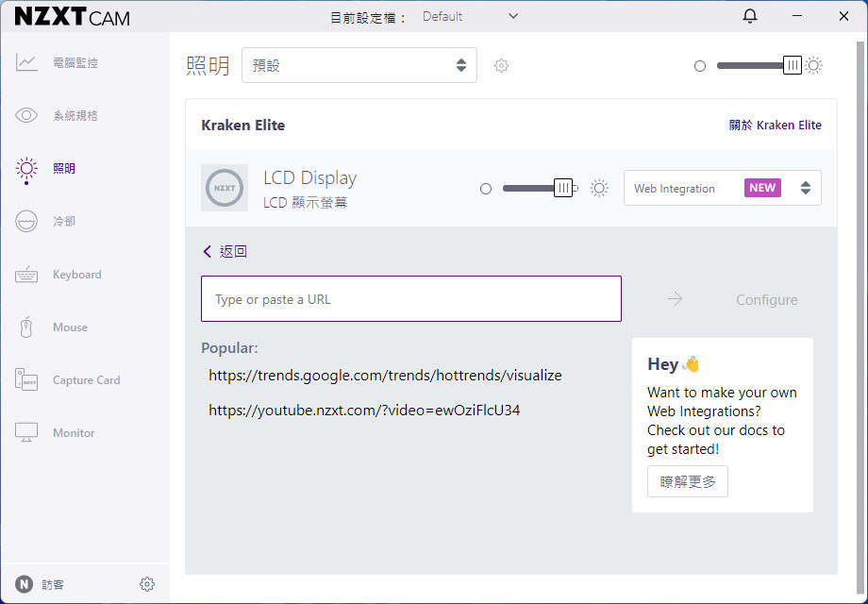The width and height of the screenshot is (868, 604).
Task: Click the eye icon for system specs
Action: click(26, 115)
